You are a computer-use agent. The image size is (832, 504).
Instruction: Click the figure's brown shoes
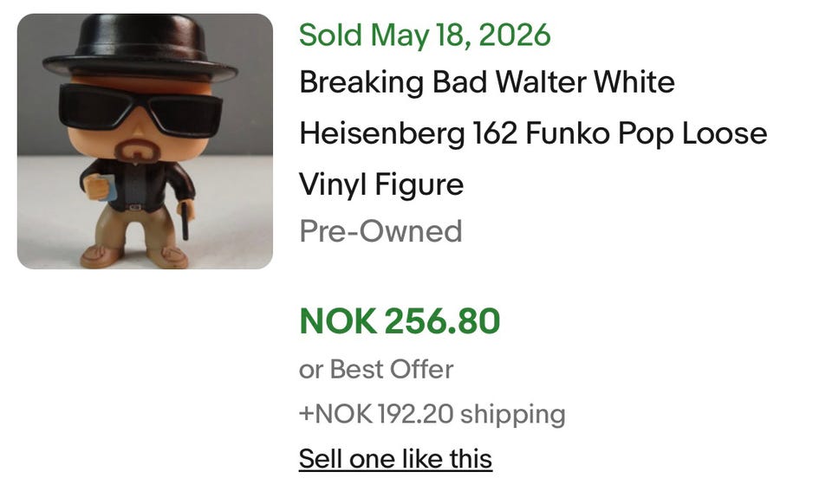[x=135, y=256]
